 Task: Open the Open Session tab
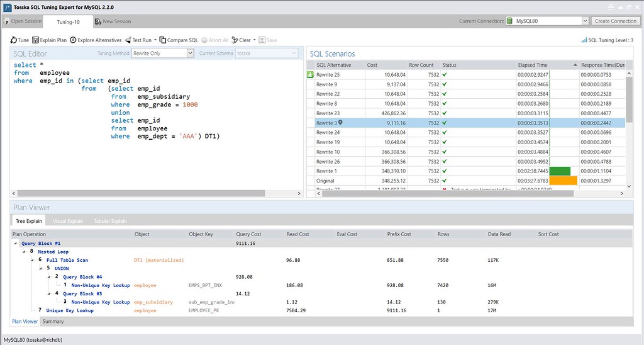click(23, 21)
